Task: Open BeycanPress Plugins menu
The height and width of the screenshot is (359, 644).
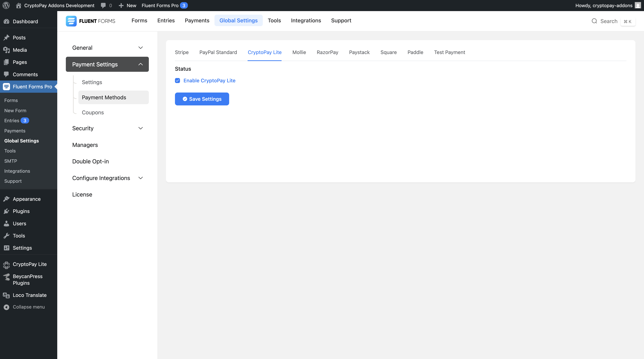Action: (28, 279)
